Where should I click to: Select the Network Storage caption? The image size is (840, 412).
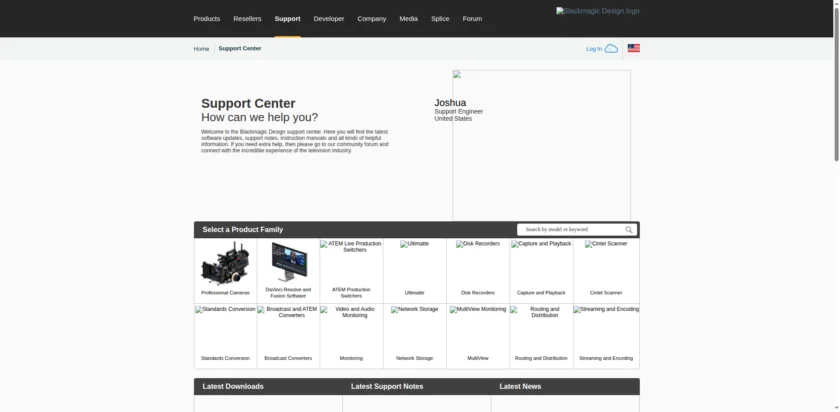[414, 358]
